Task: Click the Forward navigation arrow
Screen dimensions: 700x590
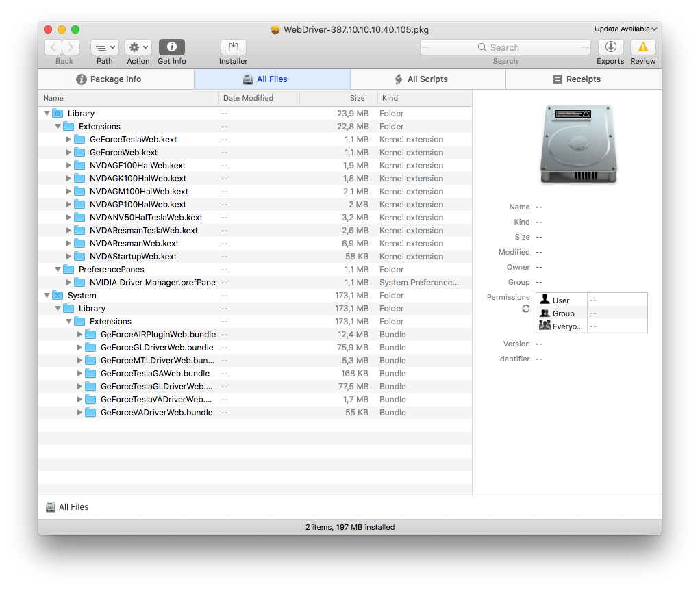Action: point(71,47)
